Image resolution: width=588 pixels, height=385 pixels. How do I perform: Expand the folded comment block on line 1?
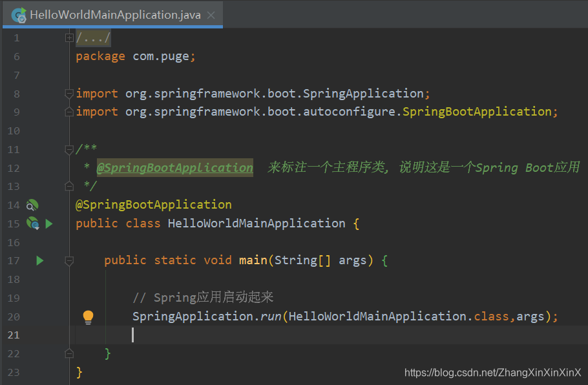(69, 37)
